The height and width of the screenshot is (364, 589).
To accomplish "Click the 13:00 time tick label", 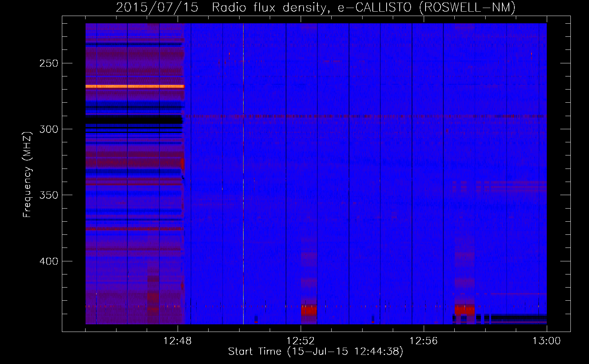I will point(546,341).
